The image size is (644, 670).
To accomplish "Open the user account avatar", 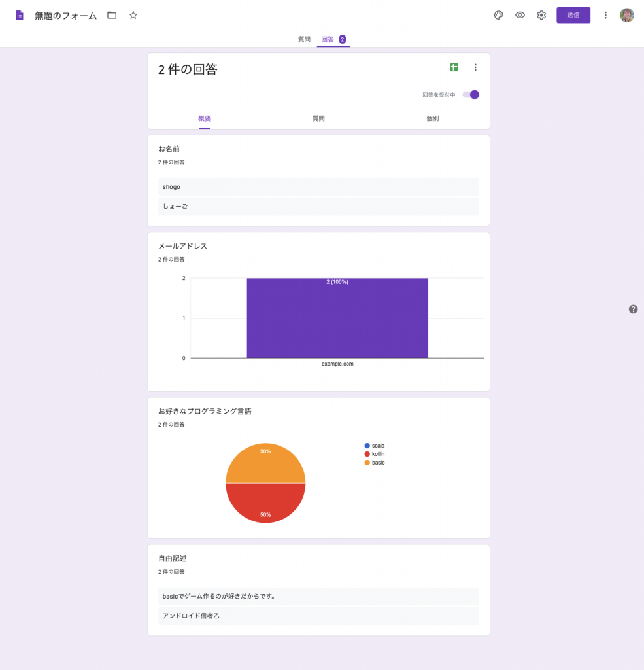I will (x=626, y=15).
